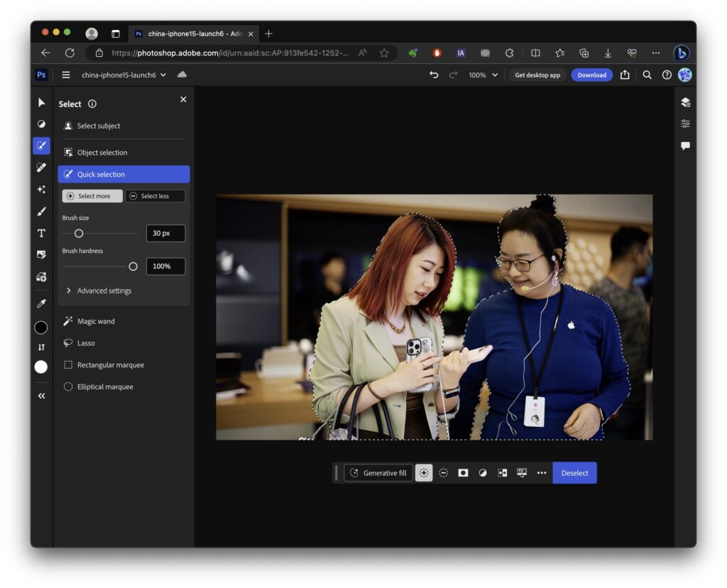Click the active Select tool in left toolbar

point(41,146)
